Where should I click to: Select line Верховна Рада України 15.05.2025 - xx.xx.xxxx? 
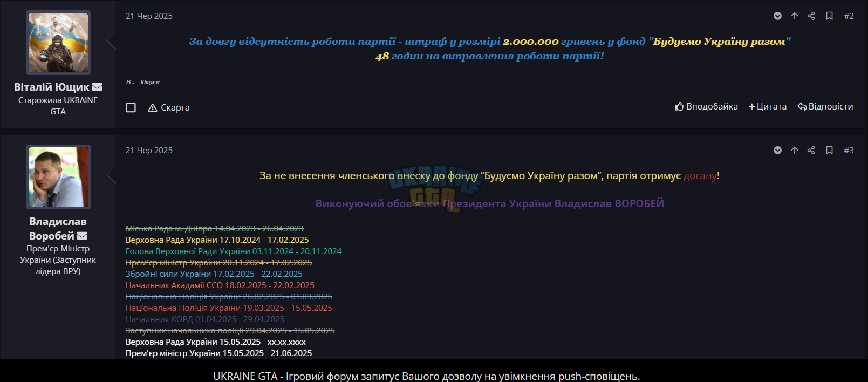pyautogui.click(x=216, y=342)
